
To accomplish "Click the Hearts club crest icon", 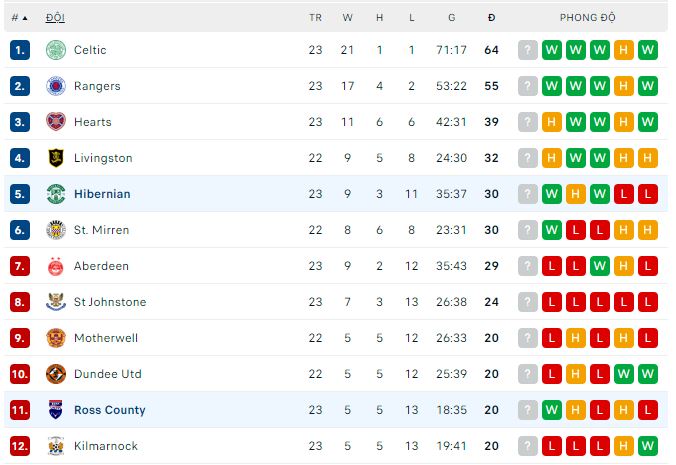I will [56, 122].
